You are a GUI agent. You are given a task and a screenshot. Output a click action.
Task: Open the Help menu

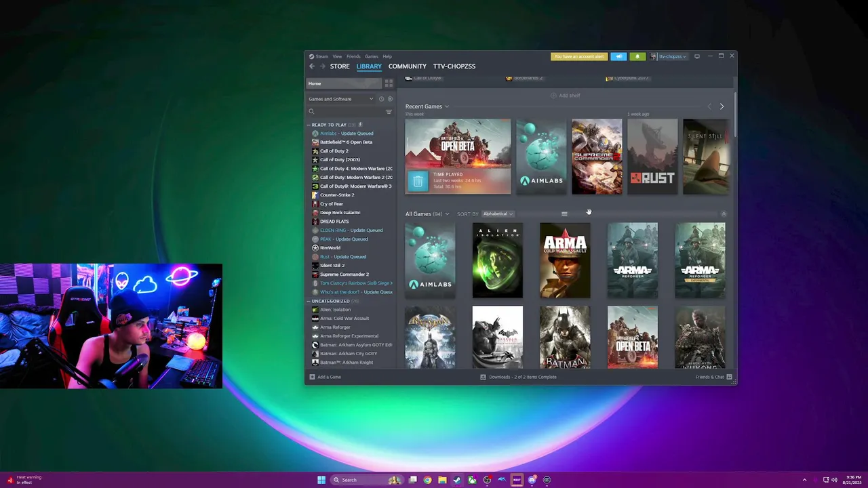pyautogui.click(x=387, y=56)
